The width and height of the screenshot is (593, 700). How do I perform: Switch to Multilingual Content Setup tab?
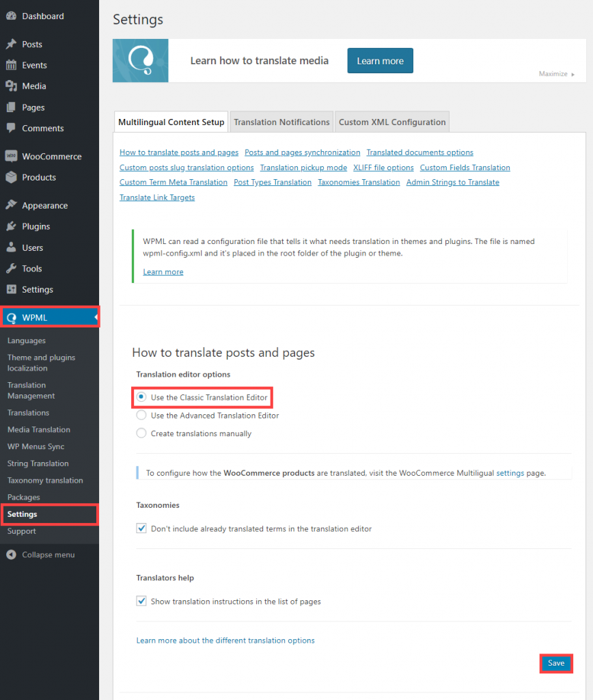(x=171, y=122)
